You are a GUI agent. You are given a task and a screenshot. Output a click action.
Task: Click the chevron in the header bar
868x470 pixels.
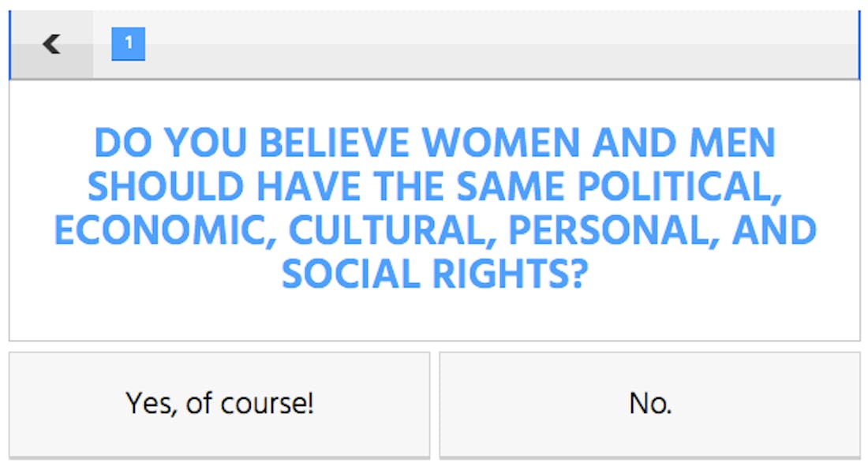[51, 43]
